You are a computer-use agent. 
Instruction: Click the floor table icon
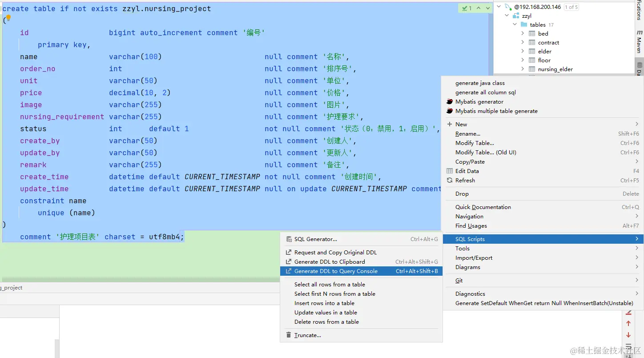532,60
